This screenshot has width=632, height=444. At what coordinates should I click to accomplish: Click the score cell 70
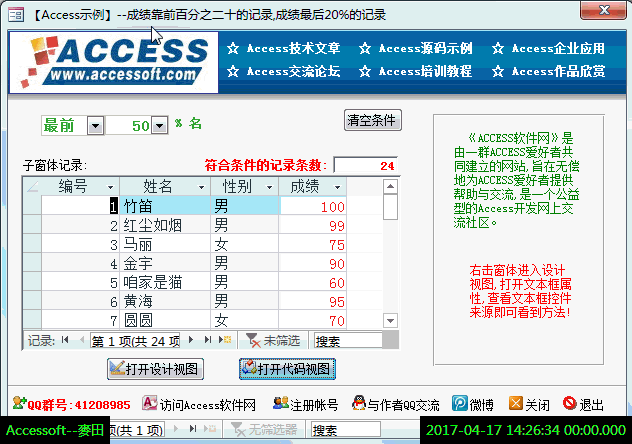coord(313,320)
